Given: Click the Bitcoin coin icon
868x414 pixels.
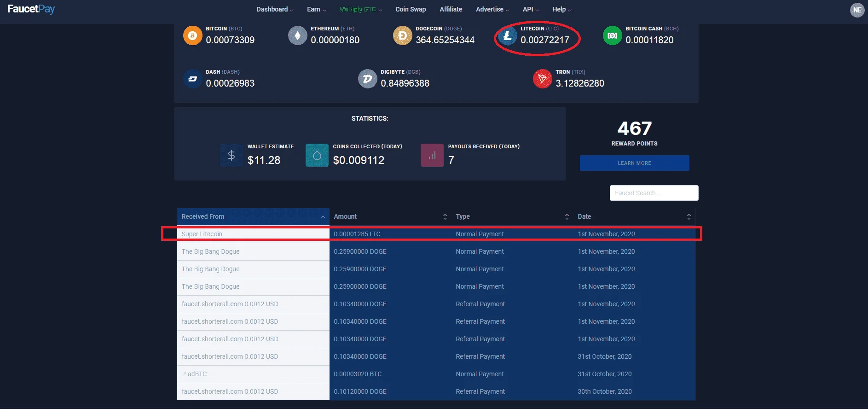Looking at the screenshot, I should [x=192, y=35].
